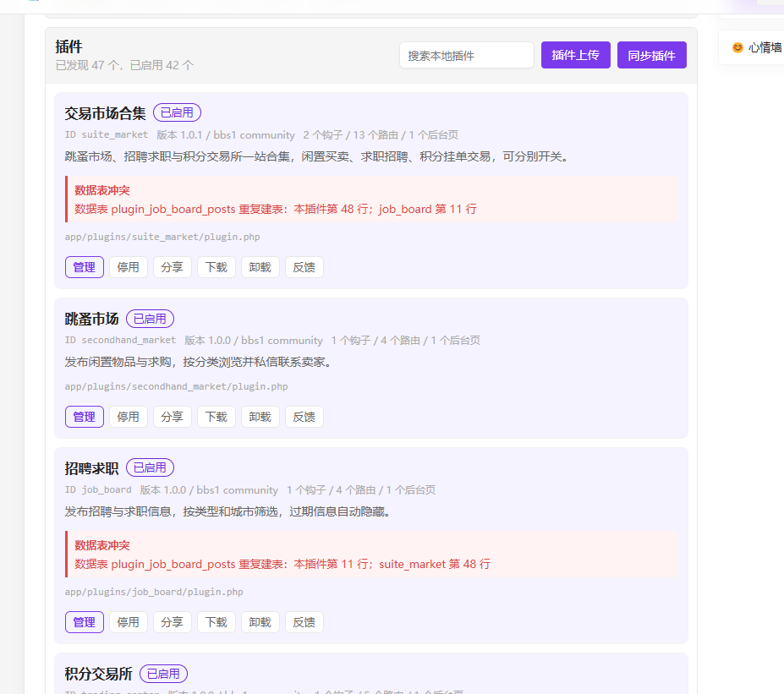
Task: Click 分享 for 招聘求职 plugin
Action: [x=172, y=622]
